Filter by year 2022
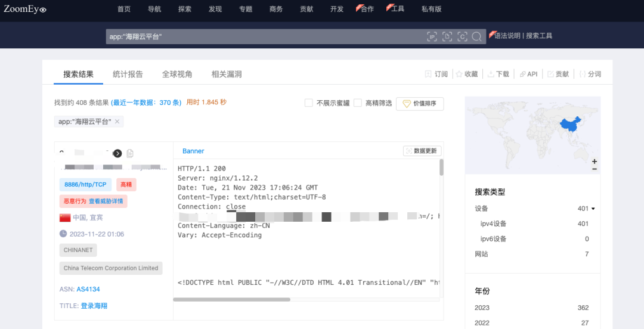Screen dimensions: 644x329 coord(532,323)
